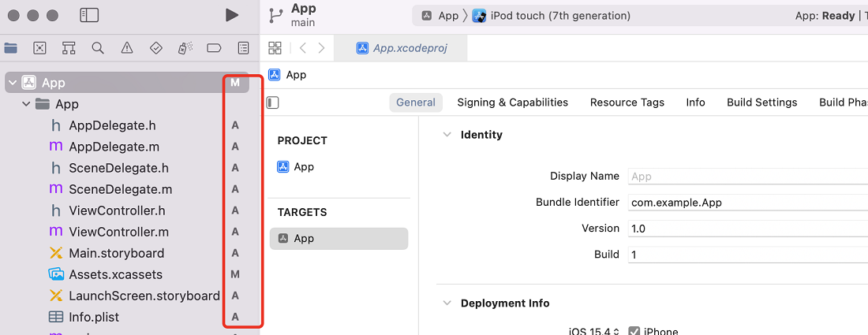Screen dimensions: 868x335
Task: Collapse the Identity section
Action: coord(447,135)
